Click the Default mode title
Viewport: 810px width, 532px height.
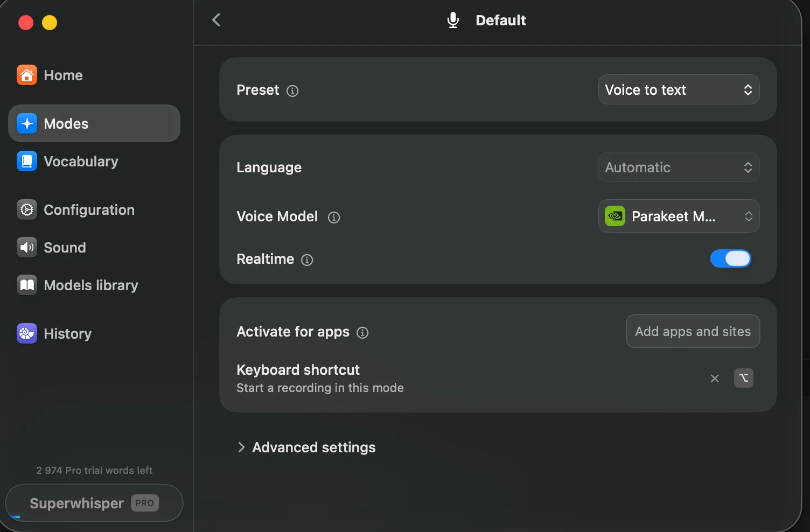[x=501, y=20]
